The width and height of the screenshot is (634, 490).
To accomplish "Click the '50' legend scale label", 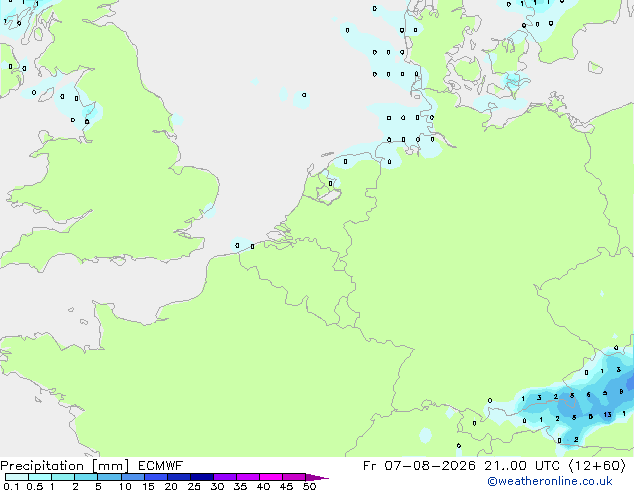I will (x=309, y=486).
